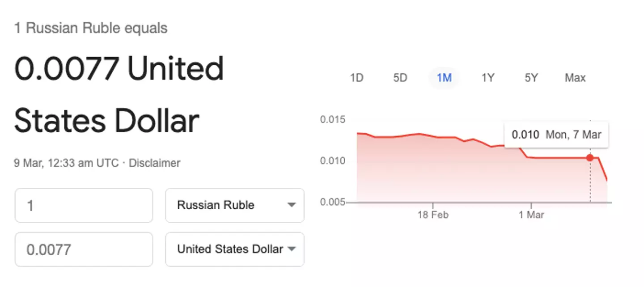Viewport: 644px width, 287px height.
Task: Select the 5D time range tab
Action: 400,78
